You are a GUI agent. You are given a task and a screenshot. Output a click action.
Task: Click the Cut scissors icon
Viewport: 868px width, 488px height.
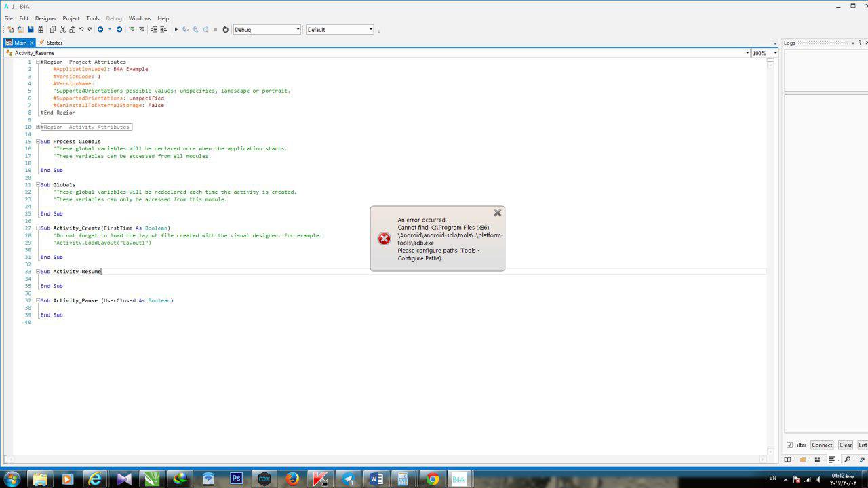62,29
